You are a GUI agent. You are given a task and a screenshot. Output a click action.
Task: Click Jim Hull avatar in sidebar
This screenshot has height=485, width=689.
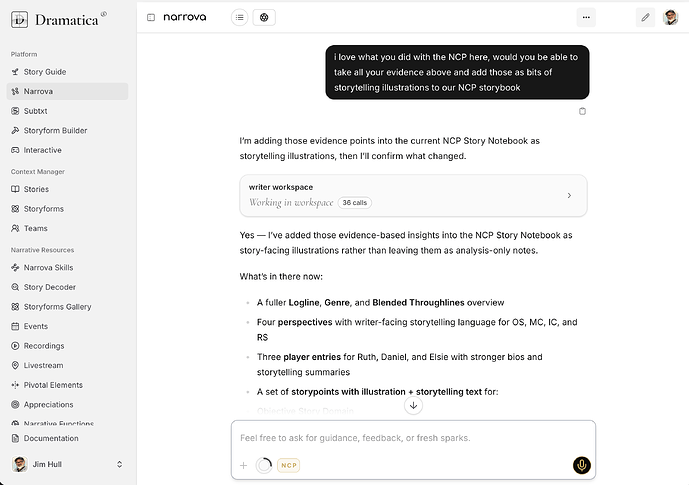pos(19,464)
